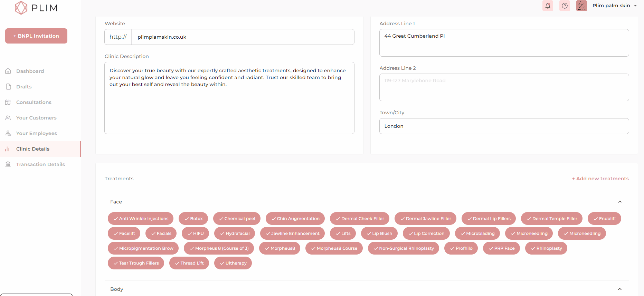The height and width of the screenshot is (296, 644).
Task: Click the Transaction Details bank icon
Action: coord(8,164)
